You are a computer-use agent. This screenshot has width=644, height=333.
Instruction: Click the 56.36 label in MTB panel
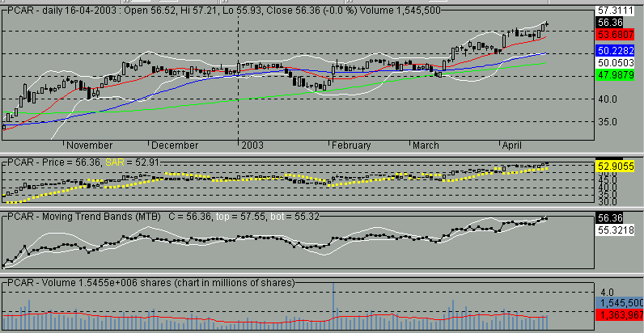[608, 217]
